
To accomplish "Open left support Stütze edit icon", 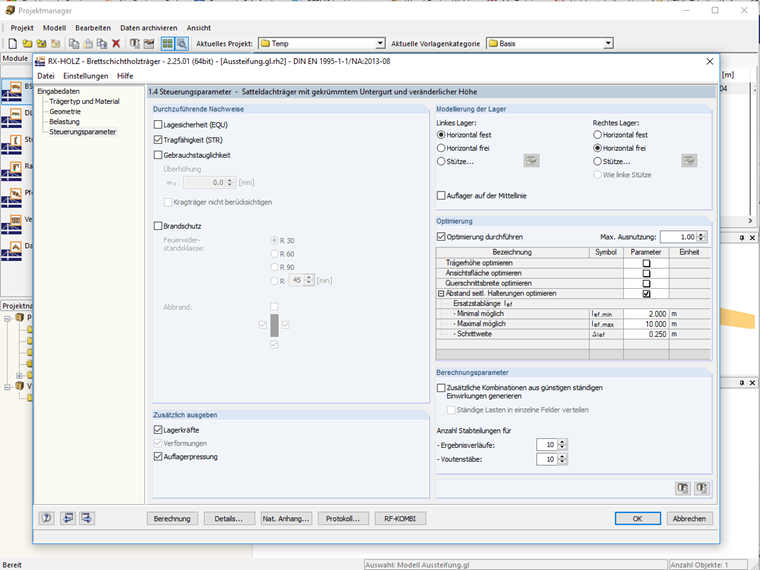I will point(532,161).
